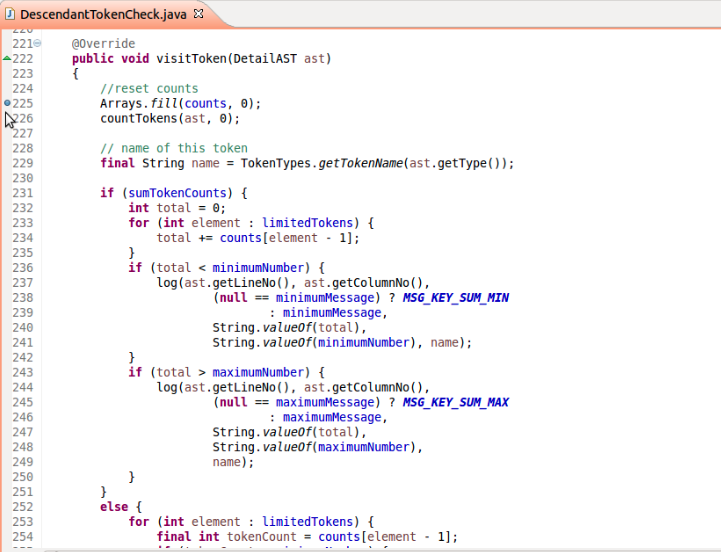Viewport: 721px width, 552px height.
Task: Click the MSG_KEY_SUM_MIN constant
Action: pos(456,297)
